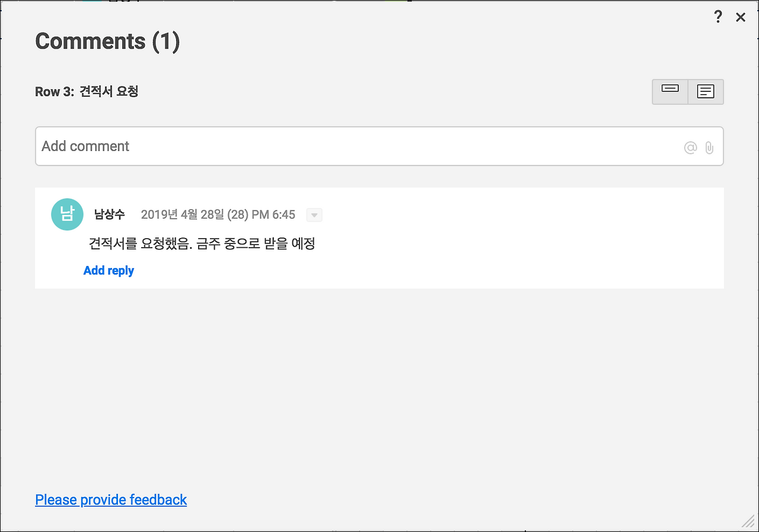Select the Row 3: 견적서 요청 title
759x532 pixels.
(86, 91)
